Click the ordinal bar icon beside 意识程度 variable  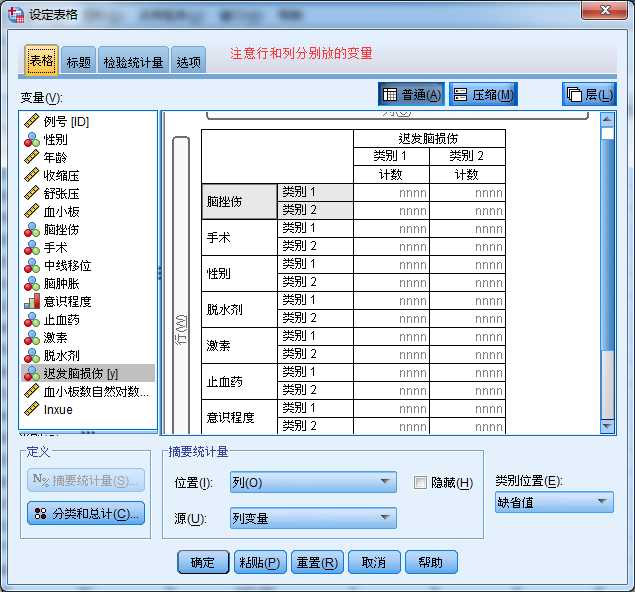point(32,301)
